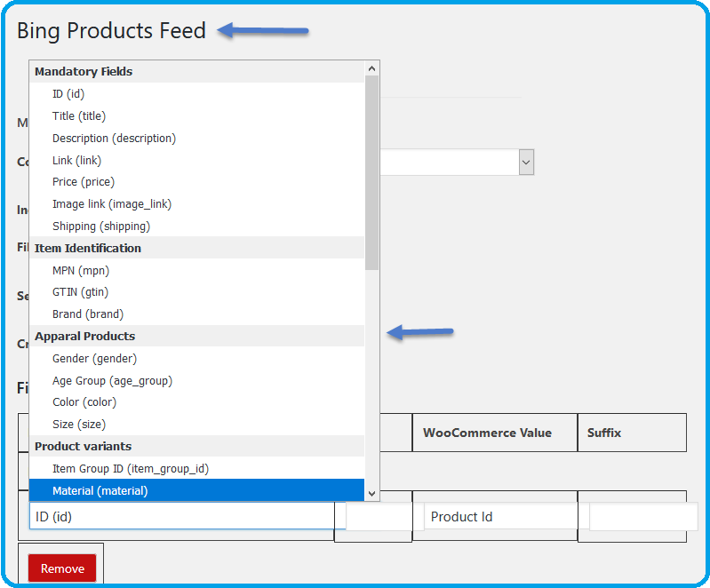Click scroll-up arrow of dropdown list
Screen dimensions: 710x588
click(x=371, y=68)
